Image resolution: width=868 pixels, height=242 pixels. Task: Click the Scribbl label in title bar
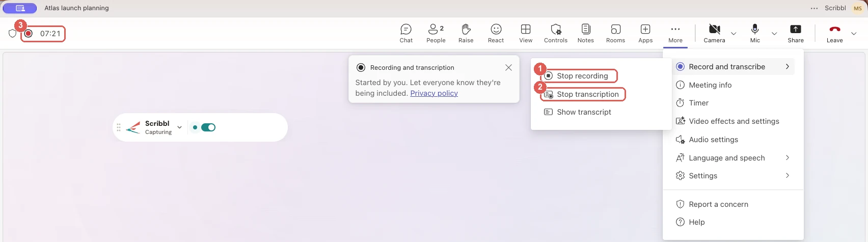[x=835, y=8]
